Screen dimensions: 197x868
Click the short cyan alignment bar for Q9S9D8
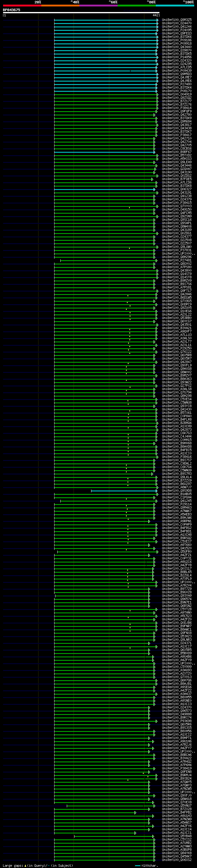coord(124,491)
